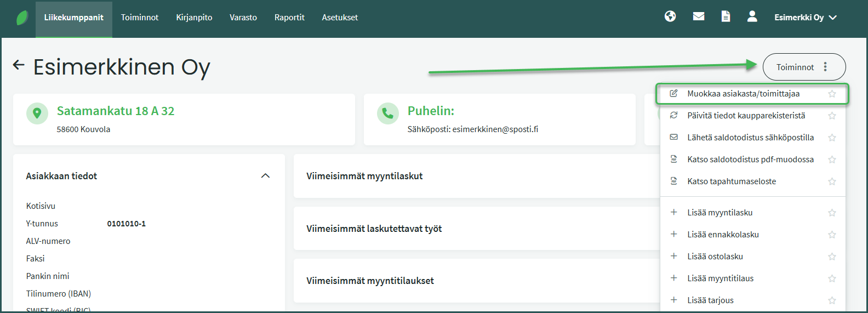
Task: Click the globe icon in top bar
Action: (670, 16)
